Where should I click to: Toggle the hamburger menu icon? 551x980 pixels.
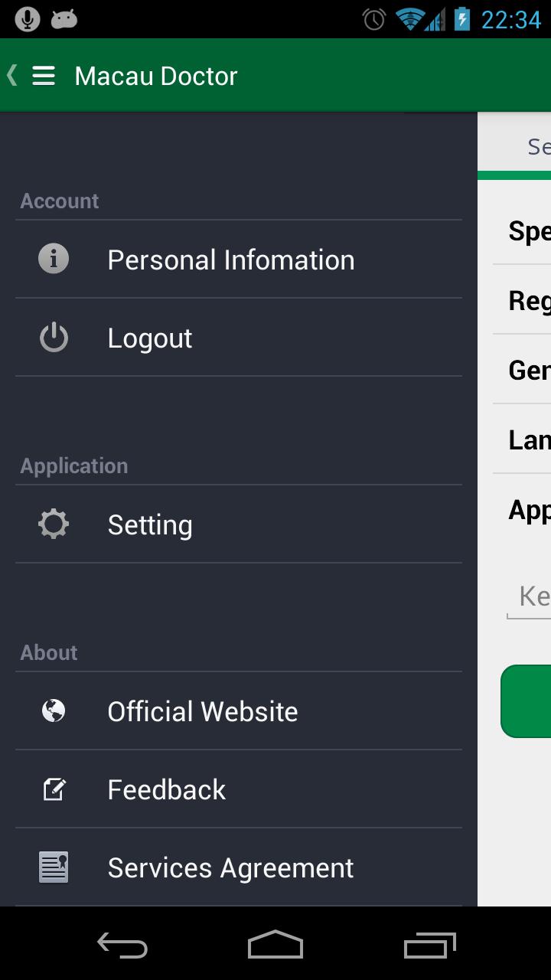(44, 76)
